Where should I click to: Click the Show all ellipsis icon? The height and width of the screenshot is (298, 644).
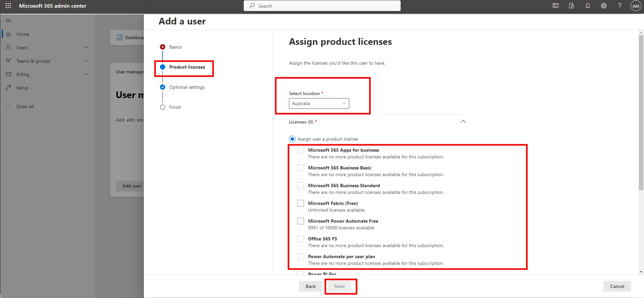8,106
